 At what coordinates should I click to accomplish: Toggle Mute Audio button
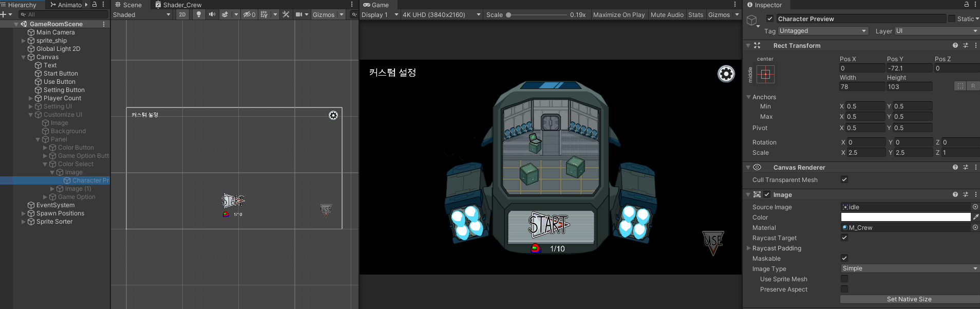667,14
